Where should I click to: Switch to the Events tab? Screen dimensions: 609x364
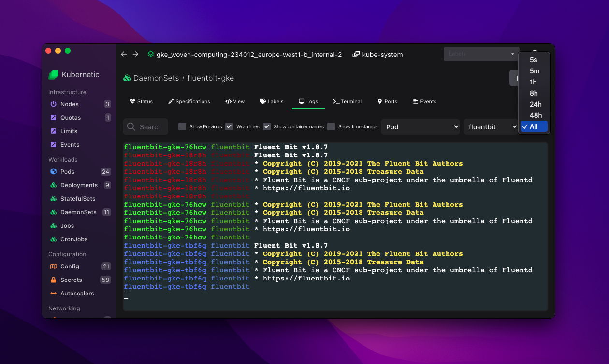424,102
